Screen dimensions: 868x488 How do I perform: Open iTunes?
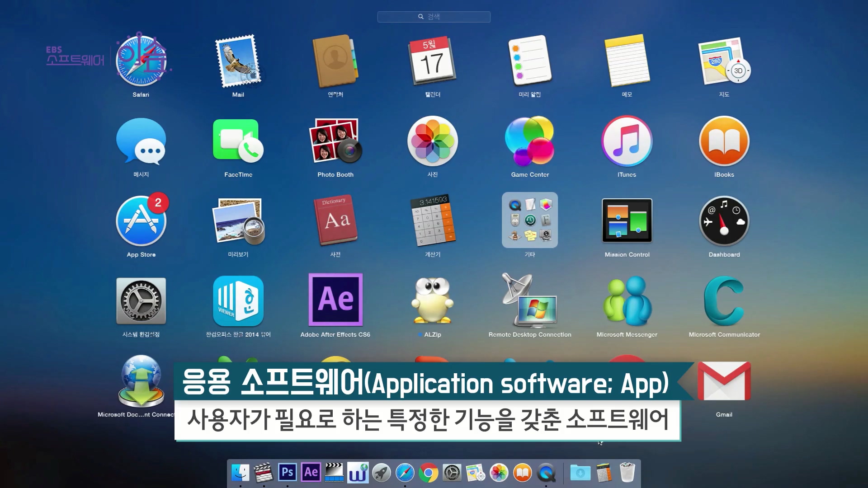tap(627, 141)
